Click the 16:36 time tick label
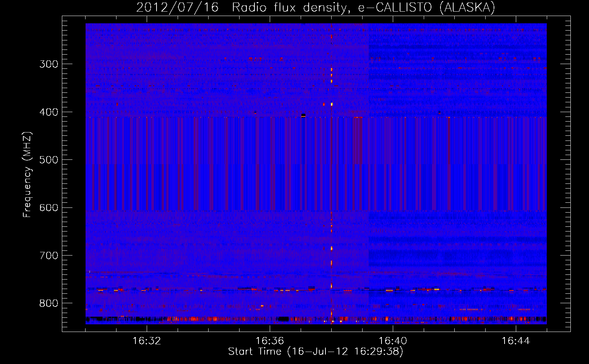Viewport: 589px width, 364px height. tap(270, 341)
